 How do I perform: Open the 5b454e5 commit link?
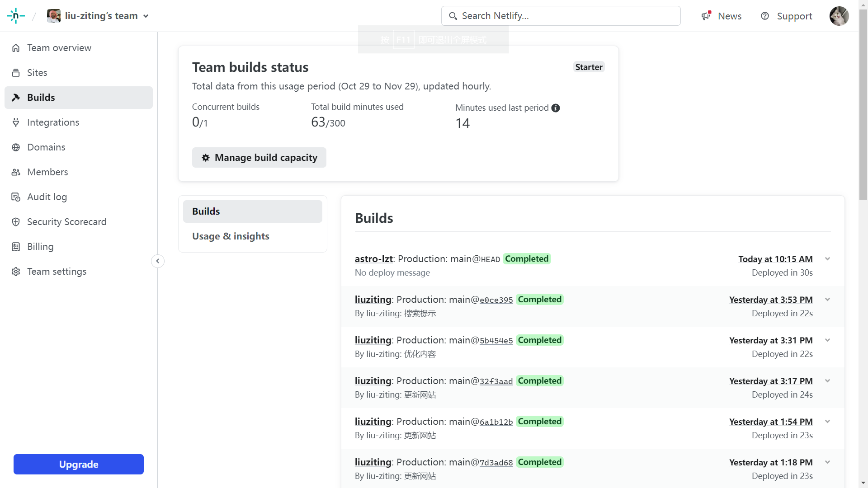point(496,341)
